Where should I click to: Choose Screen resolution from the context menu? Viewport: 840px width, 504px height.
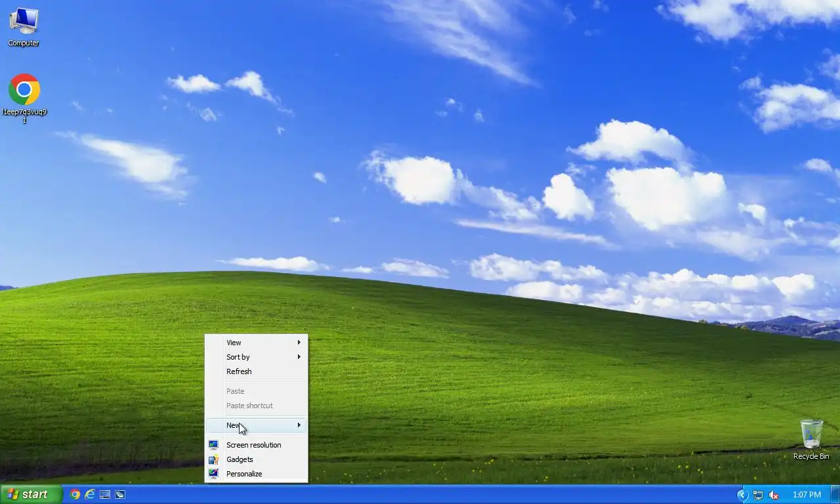tap(256, 445)
